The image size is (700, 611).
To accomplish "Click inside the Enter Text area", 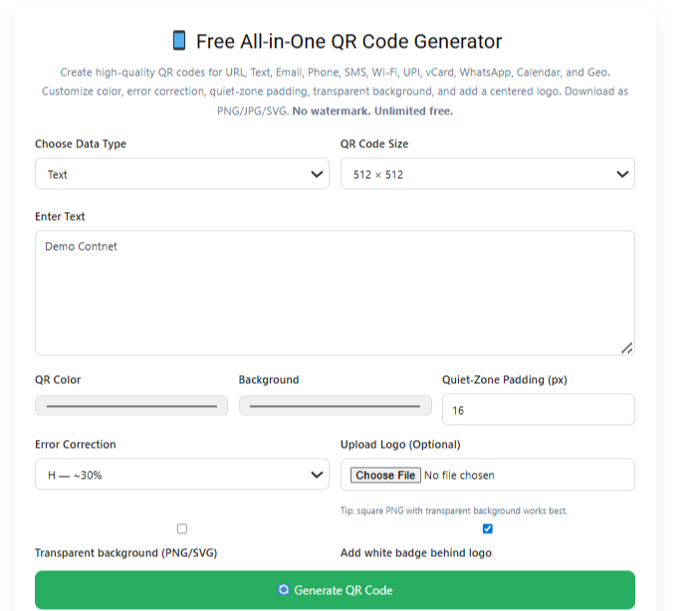I will [335, 293].
